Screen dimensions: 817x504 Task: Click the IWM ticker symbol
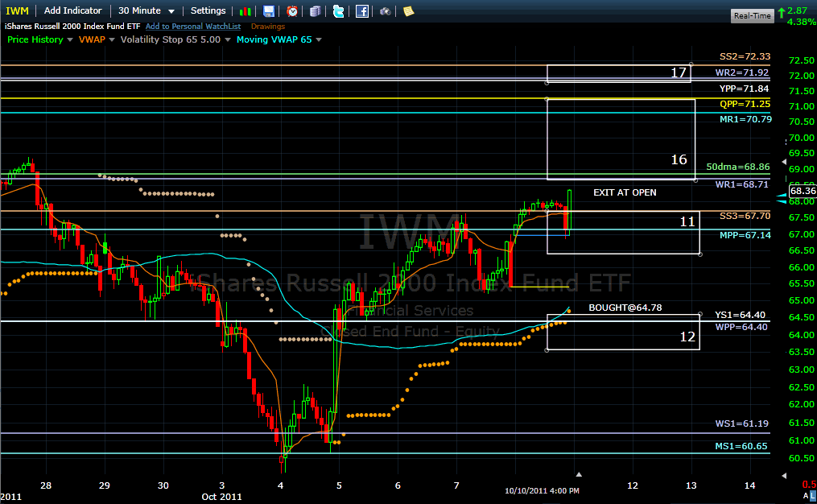(x=17, y=11)
